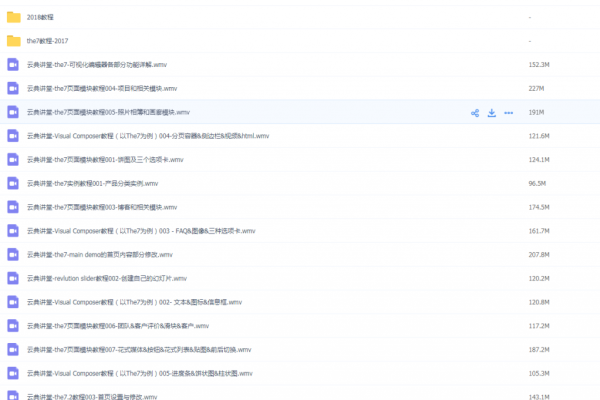
Task: Open the 2018教程 folder by its name
Action: (x=41, y=17)
